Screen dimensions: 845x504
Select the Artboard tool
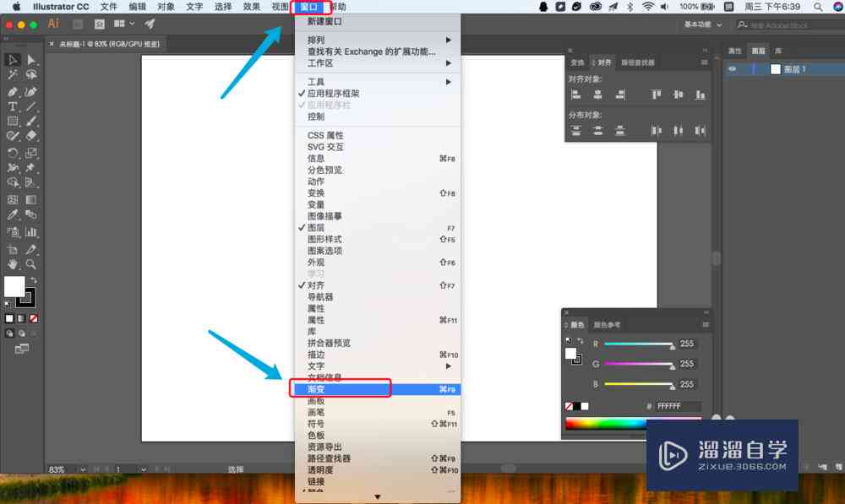(13, 249)
